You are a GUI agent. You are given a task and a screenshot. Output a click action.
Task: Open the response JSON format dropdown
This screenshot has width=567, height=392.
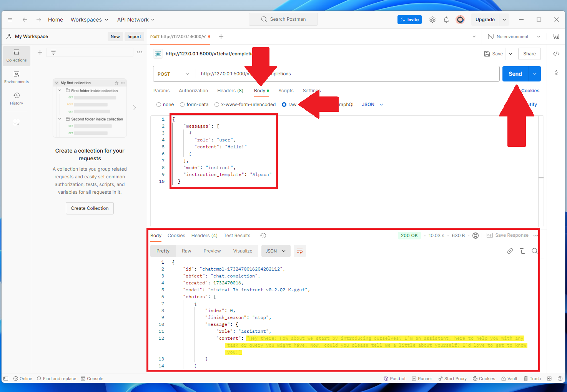[276, 251]
